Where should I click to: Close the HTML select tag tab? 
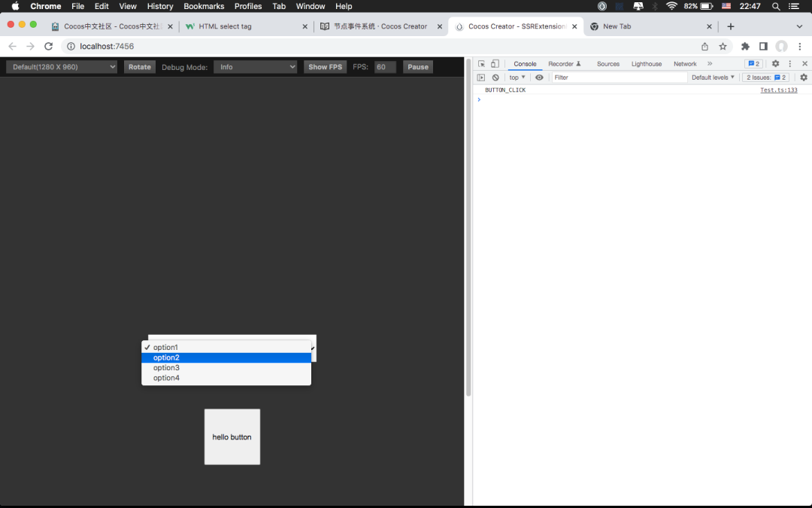click(x=305, y=26)
